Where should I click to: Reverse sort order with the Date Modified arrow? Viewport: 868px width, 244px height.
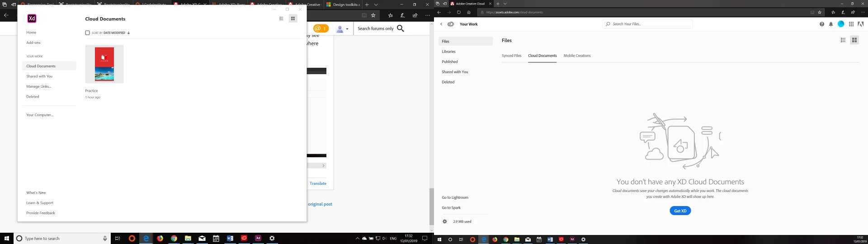(x=128, y=33)
